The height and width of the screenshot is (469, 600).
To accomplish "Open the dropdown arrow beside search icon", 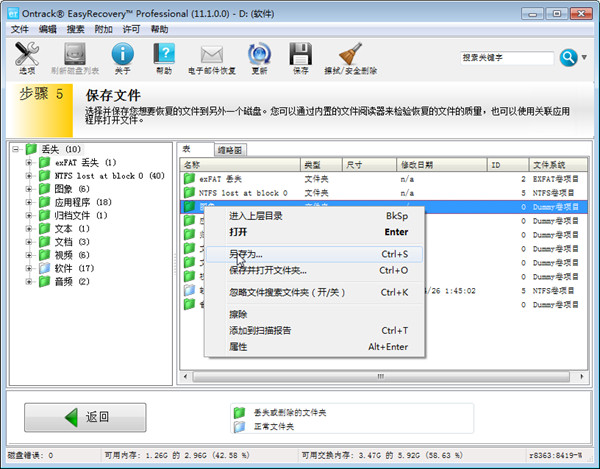I will [x=584, y=57].
